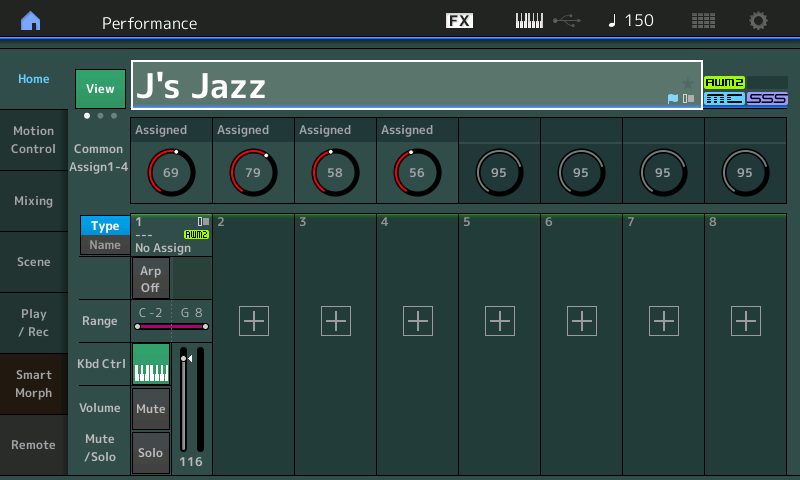Open the tempo 150 setting

(x=630, y=21)
